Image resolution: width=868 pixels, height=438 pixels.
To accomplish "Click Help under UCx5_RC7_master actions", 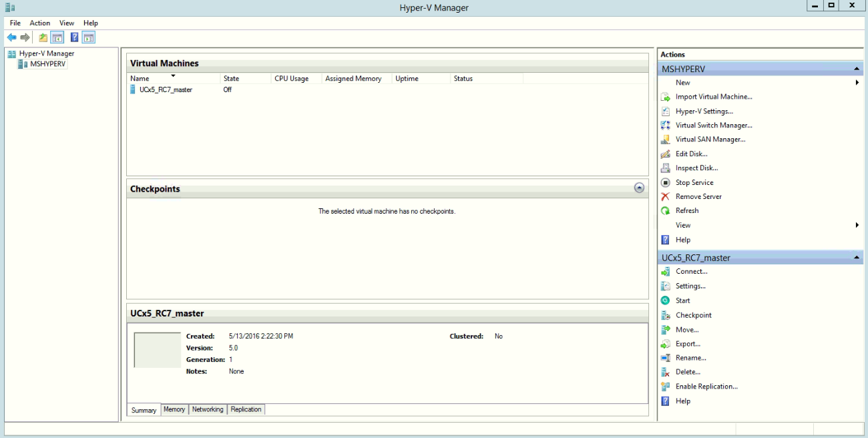I will pyautogui.click(x=683, y=401).
